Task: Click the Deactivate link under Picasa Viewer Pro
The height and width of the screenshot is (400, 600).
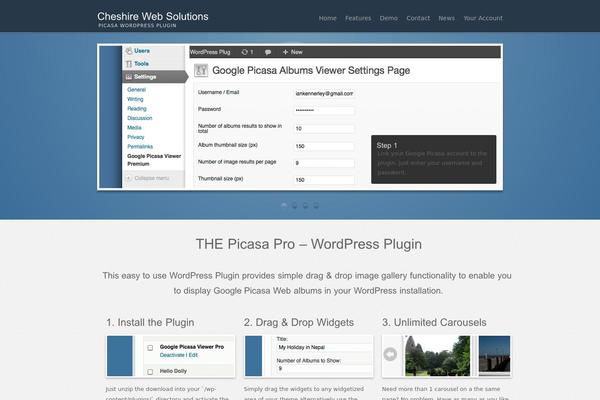Action: [x=173, y=355]
